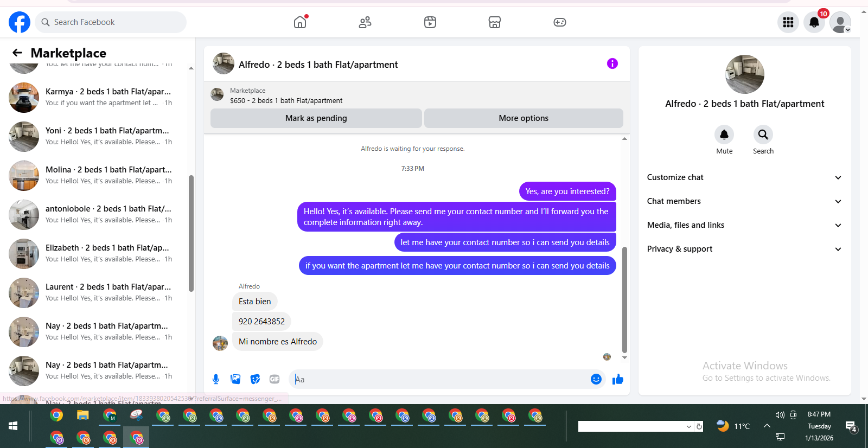
Task: Click the '920 2643852' message
Action: [x=261, y=321]
